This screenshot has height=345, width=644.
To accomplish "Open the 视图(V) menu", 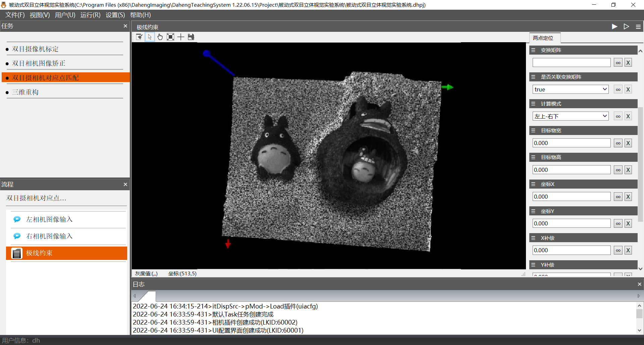I will (40, 15).
